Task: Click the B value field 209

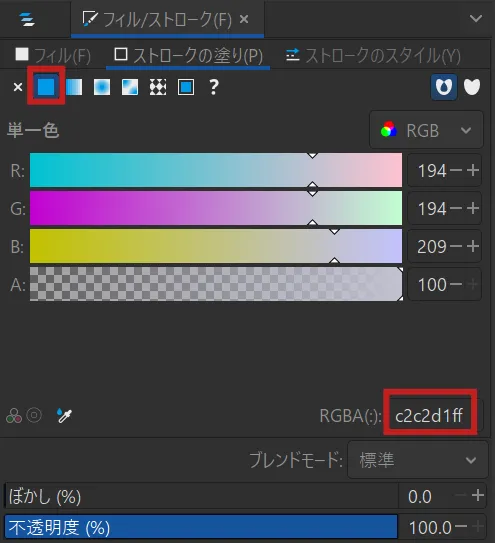Action: tap(432, 247)
